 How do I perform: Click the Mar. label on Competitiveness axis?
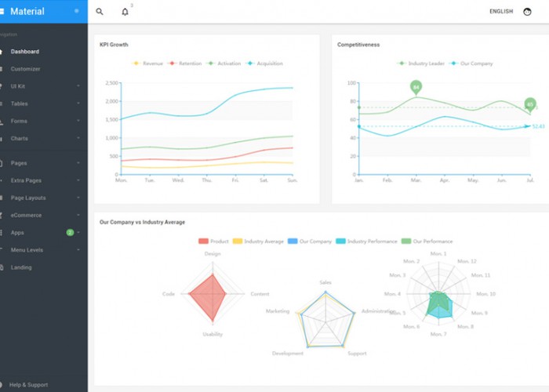[416, 180]
